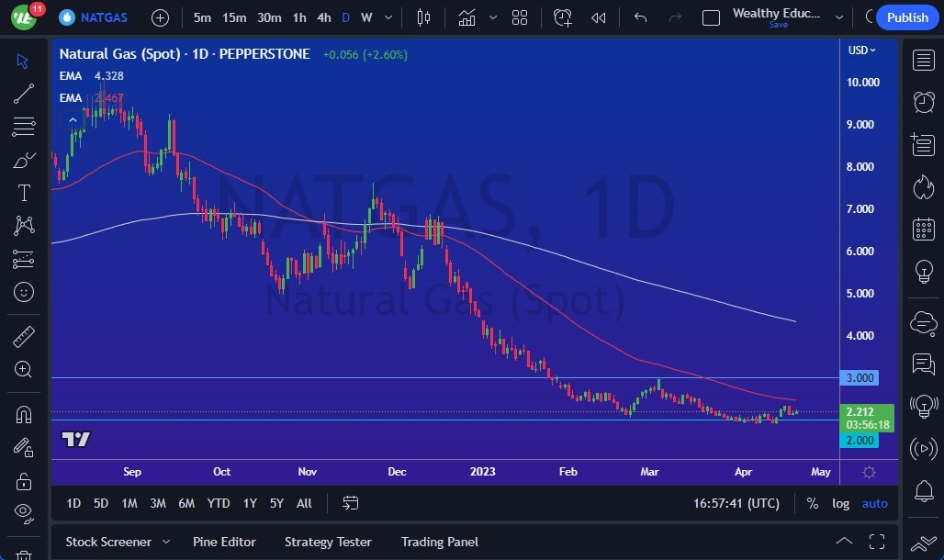Image resolution: width=944 pixels, height=560 pixels.
Task: Open the Strategy Tester tab
Action: click(x=328, y=542)
